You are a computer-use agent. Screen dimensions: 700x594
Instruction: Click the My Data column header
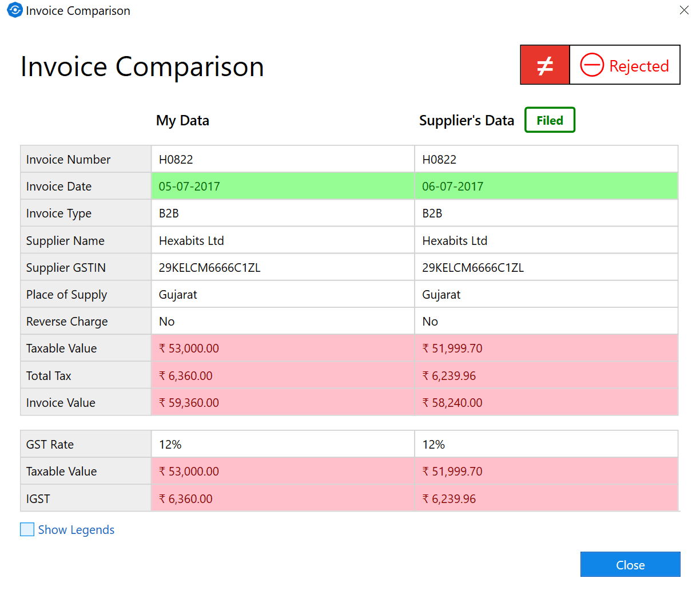pos(182,121)
